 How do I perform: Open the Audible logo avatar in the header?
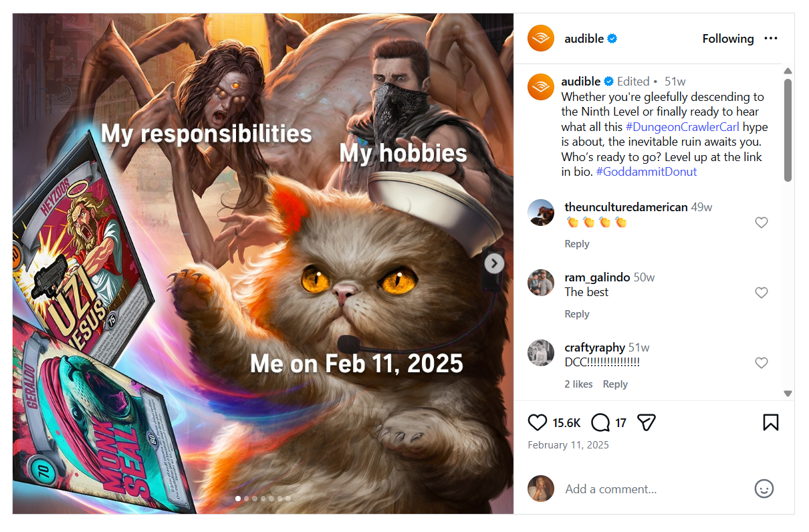pos(541,39)
